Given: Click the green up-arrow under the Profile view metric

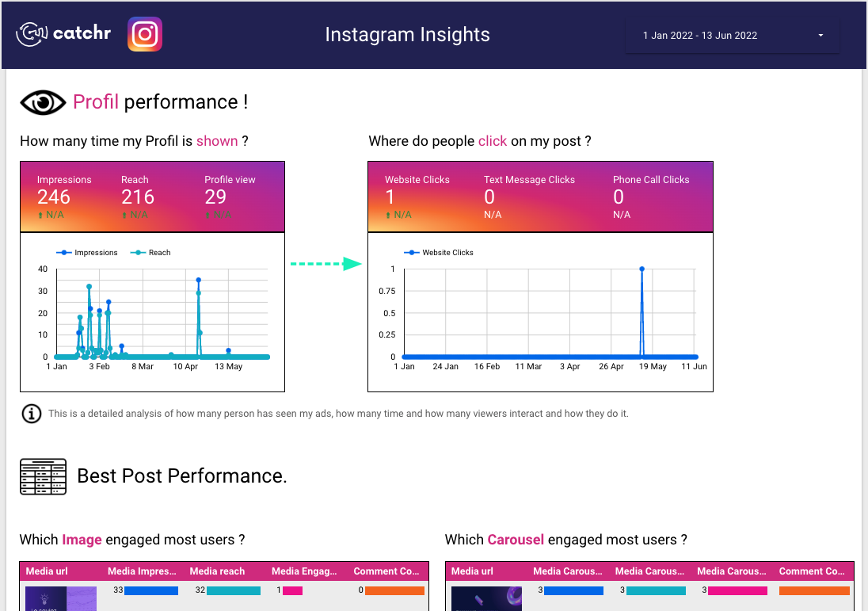Looking at the screenshot, I should (x=209, y=214).
